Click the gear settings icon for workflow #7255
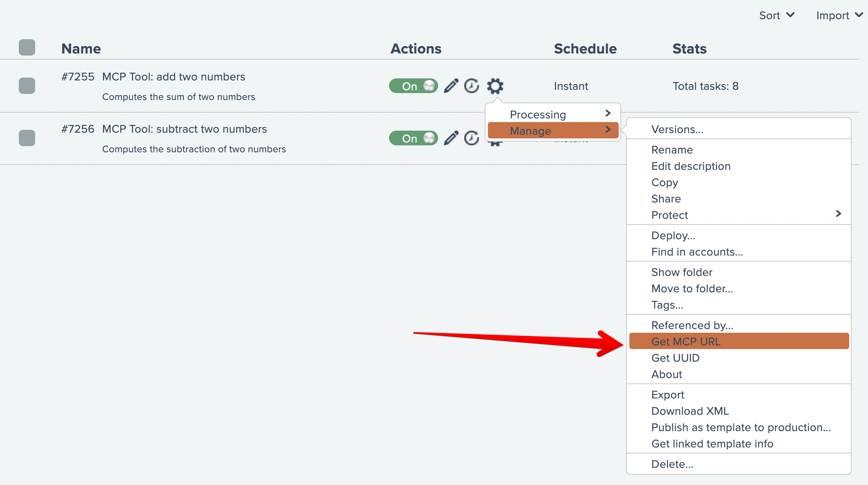This screenshot has width=868, height=485. (x=495, y=86)
